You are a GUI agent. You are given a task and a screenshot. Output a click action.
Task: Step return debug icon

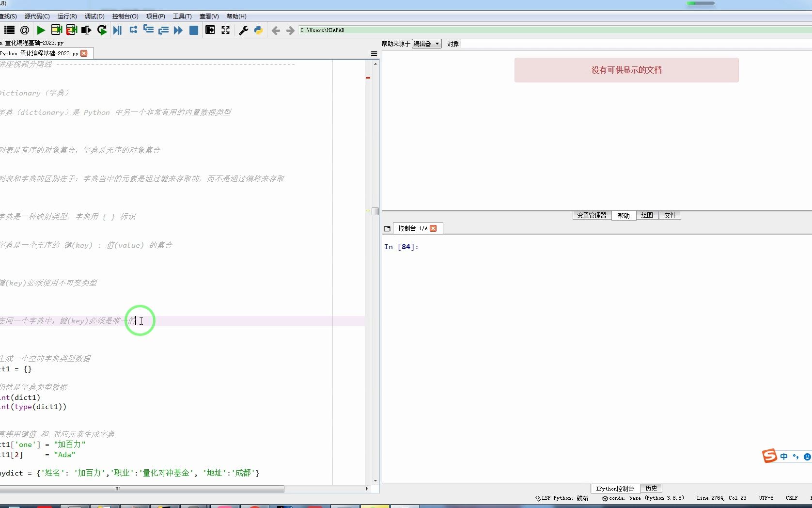(163, 30)
